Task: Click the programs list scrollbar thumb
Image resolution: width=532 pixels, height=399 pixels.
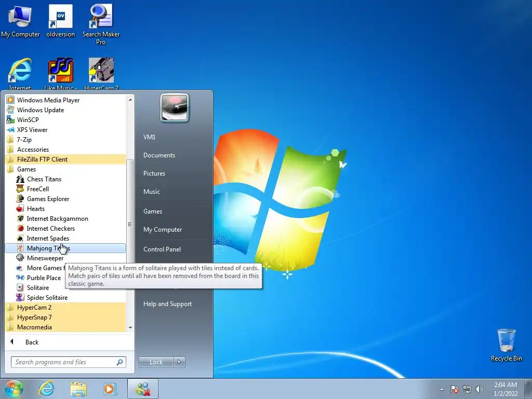Action: click(130, 224)
